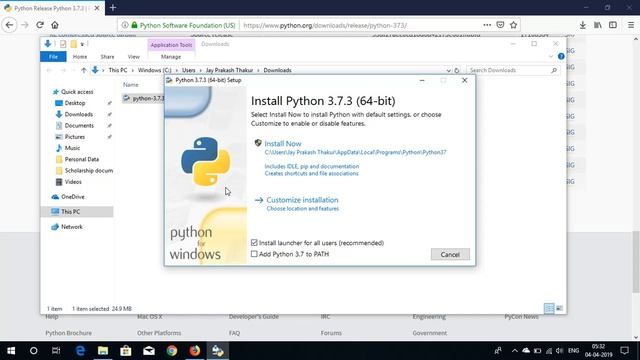Screen dimensions: 640x360
Task: Open Firefox hamburger menu
Action: coord(631,25)
